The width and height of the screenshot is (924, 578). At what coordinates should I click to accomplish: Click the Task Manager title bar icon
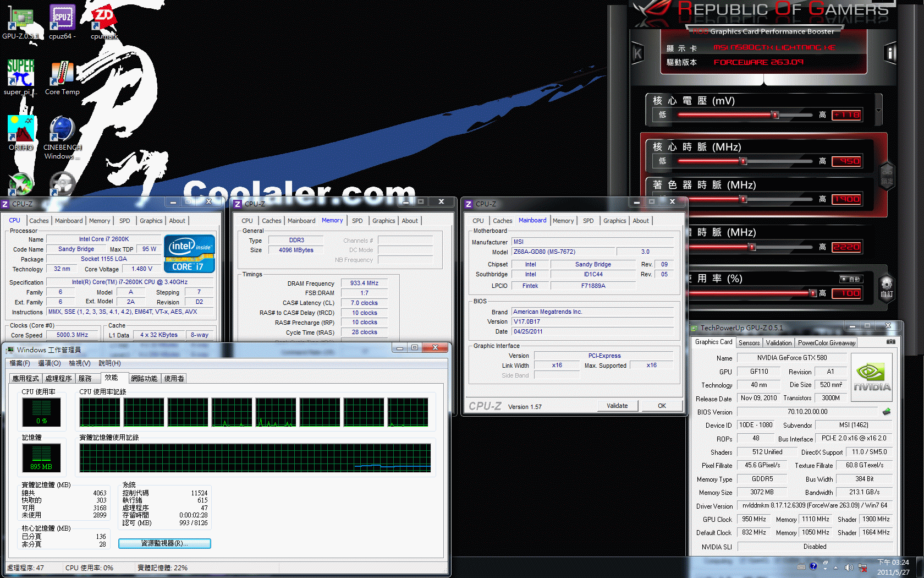click(10, 350)
